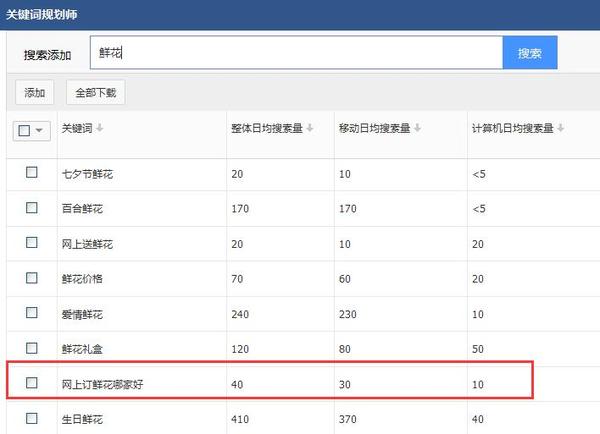Focus the 搜索添加 keyword input field
The height and width of the screenshot is (434, 600).
(x=296, y=53)
